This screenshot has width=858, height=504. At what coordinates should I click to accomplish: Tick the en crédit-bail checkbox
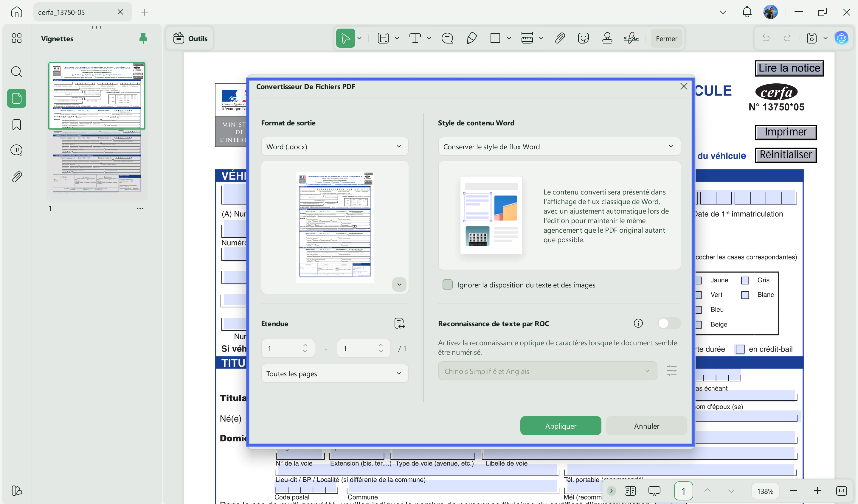[x=740, y=349]
